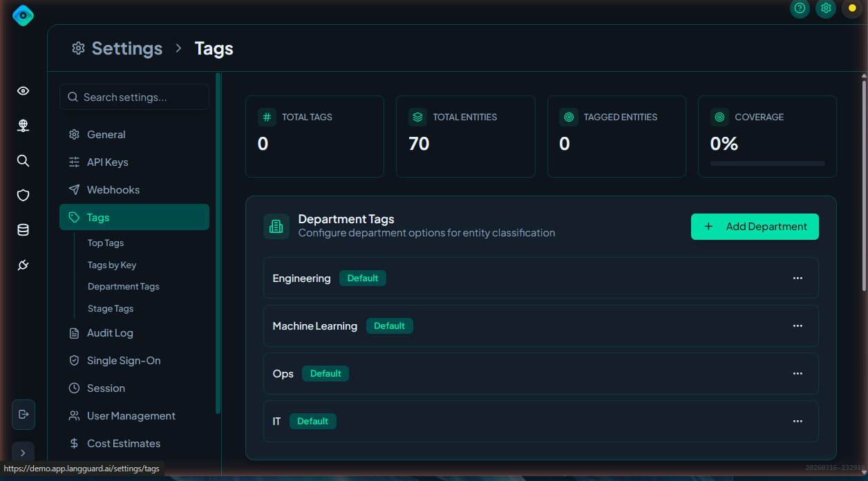The image size is (868, 481).
Task: Click the Add Department button
Action: pos(755,227)
